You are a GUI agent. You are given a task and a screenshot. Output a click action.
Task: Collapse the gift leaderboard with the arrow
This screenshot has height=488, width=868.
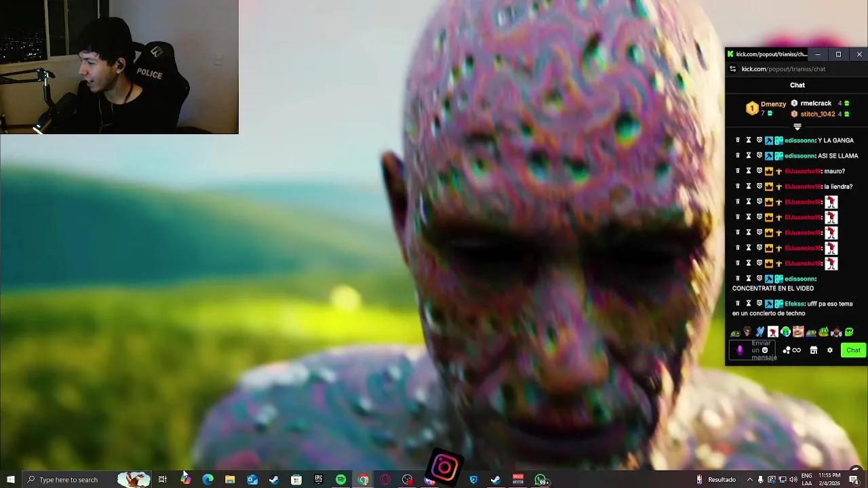coord(797,127)
